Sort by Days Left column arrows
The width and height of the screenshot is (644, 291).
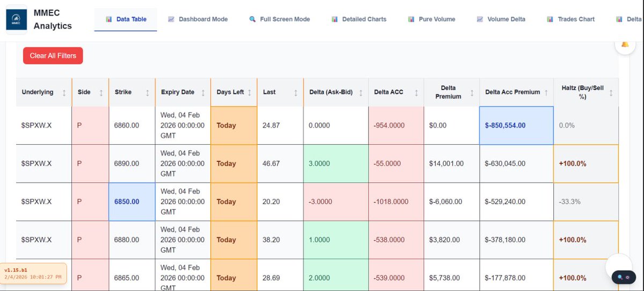tap(250, 92)
